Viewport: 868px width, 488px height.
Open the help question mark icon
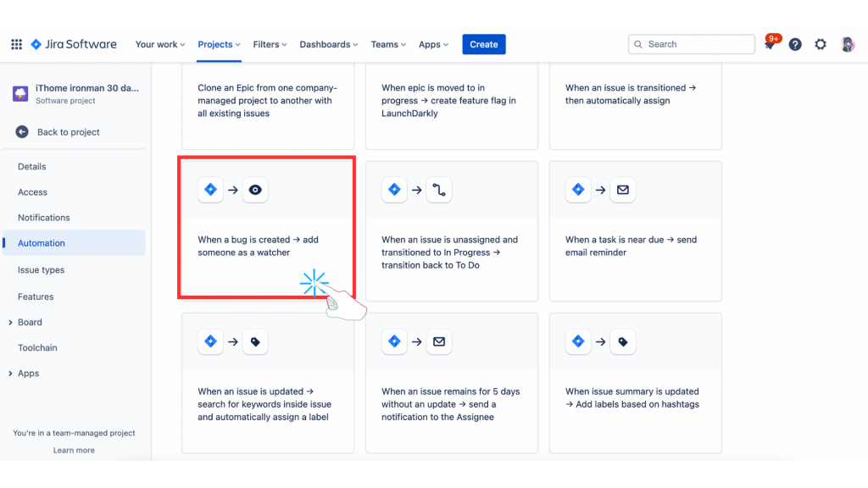point(795,44)
